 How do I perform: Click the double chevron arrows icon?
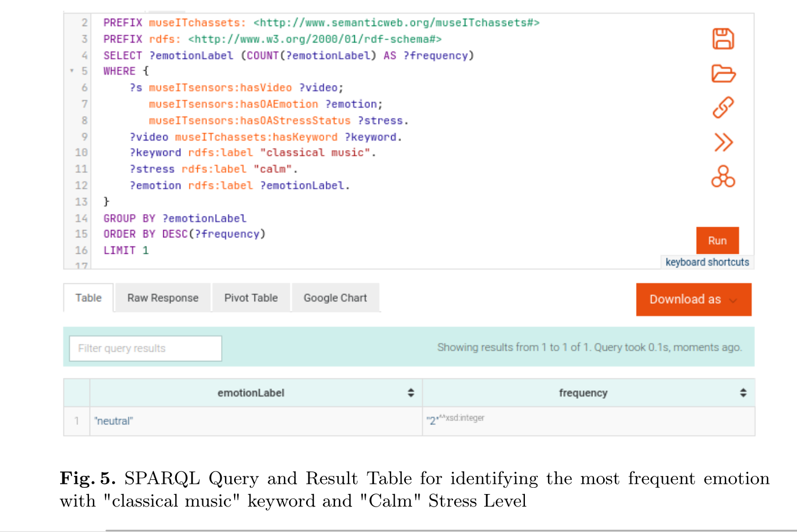coord(723,142)
